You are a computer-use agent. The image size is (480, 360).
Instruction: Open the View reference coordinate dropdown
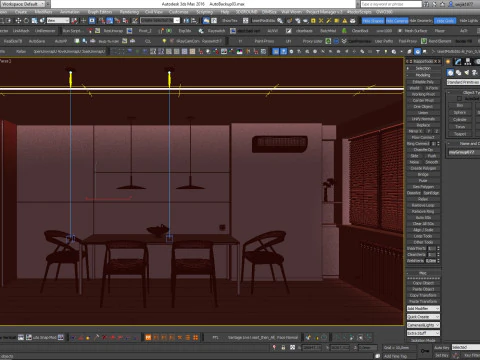coord(58,21)
